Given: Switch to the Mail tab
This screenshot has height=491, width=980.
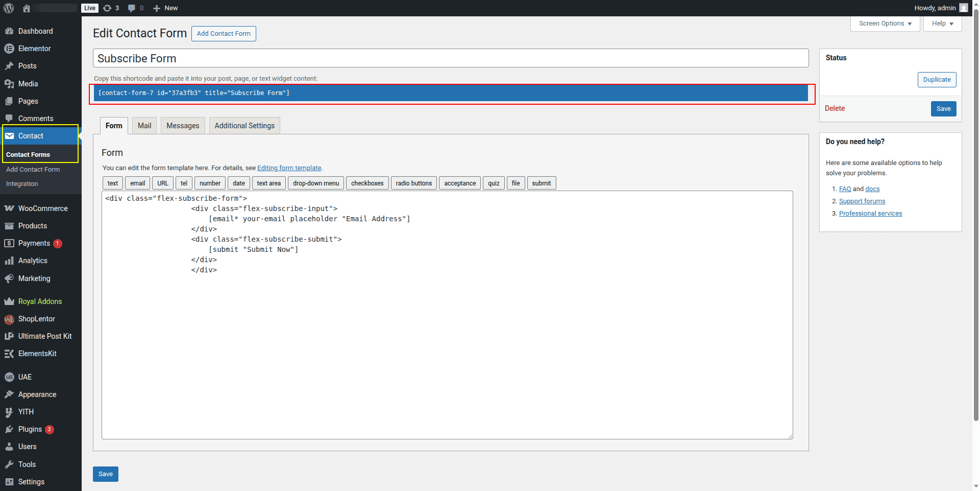Looking at the screenshot, I should (x=144, y=126).
